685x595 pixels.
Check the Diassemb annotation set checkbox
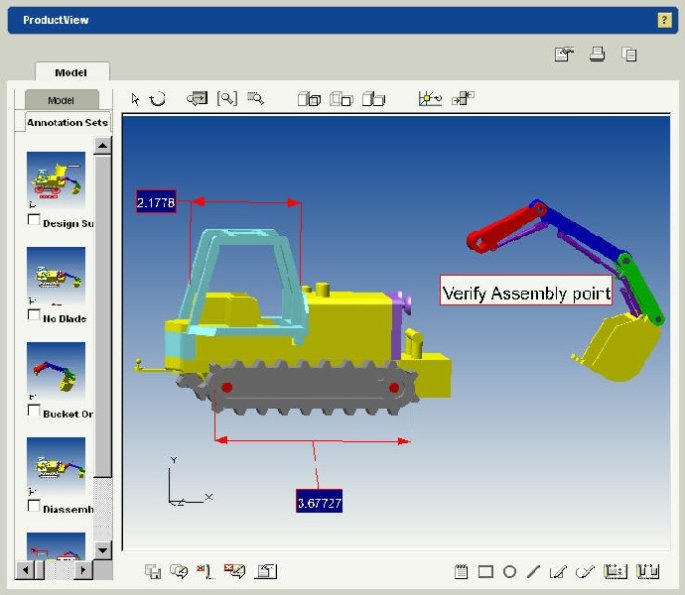(34, 505)
